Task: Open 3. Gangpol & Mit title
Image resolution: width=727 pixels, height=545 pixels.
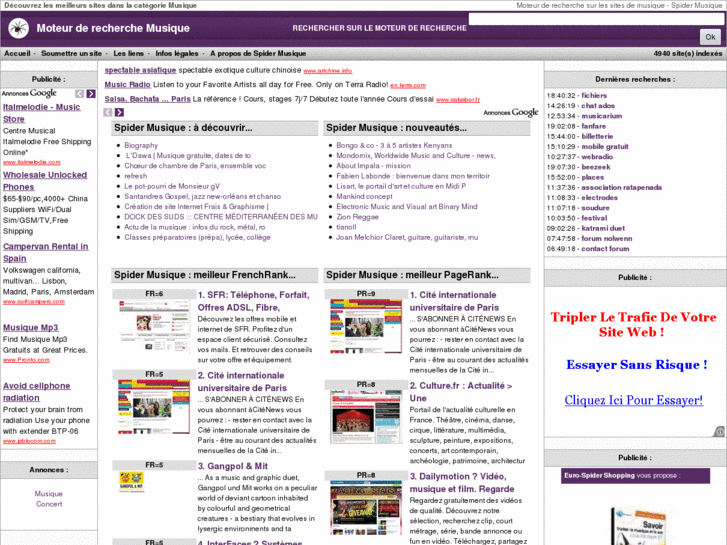Action: click(x=233, y=466)
